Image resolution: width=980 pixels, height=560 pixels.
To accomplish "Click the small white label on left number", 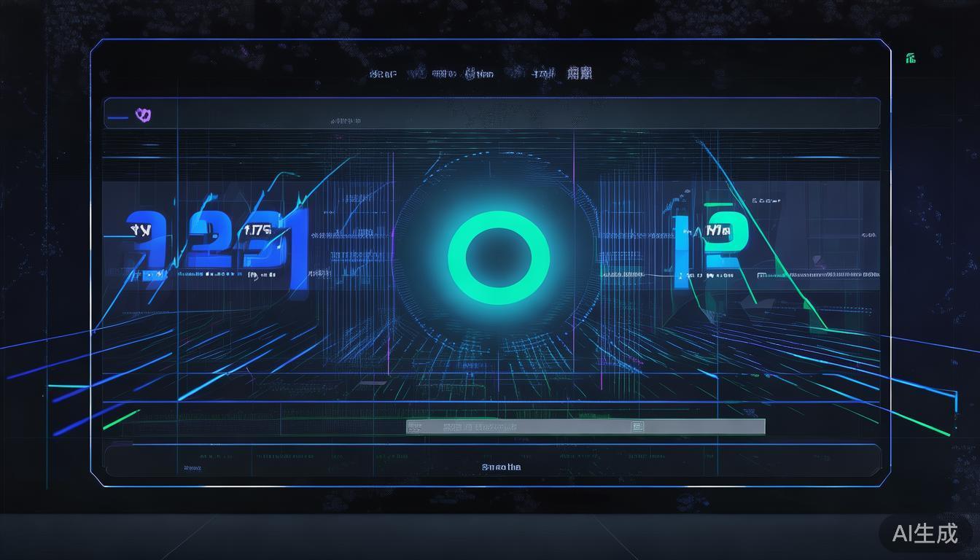I will [x=141, y=231].
